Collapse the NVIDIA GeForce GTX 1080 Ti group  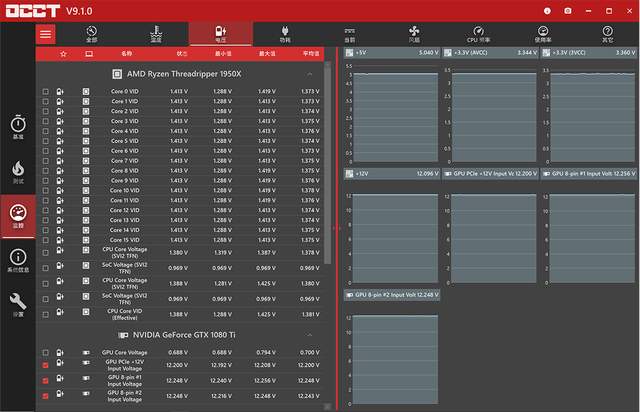click(310, 335)
